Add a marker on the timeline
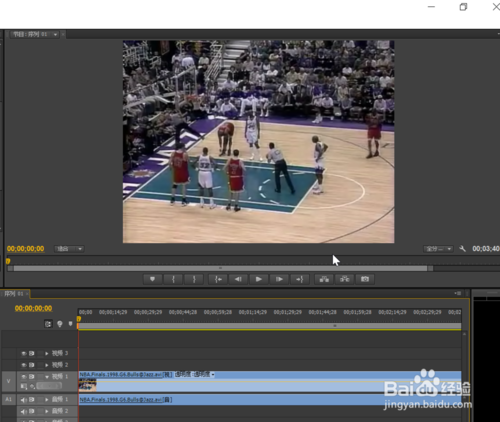Viewport: 500px width, 422px height. click(x=70, y=324)
